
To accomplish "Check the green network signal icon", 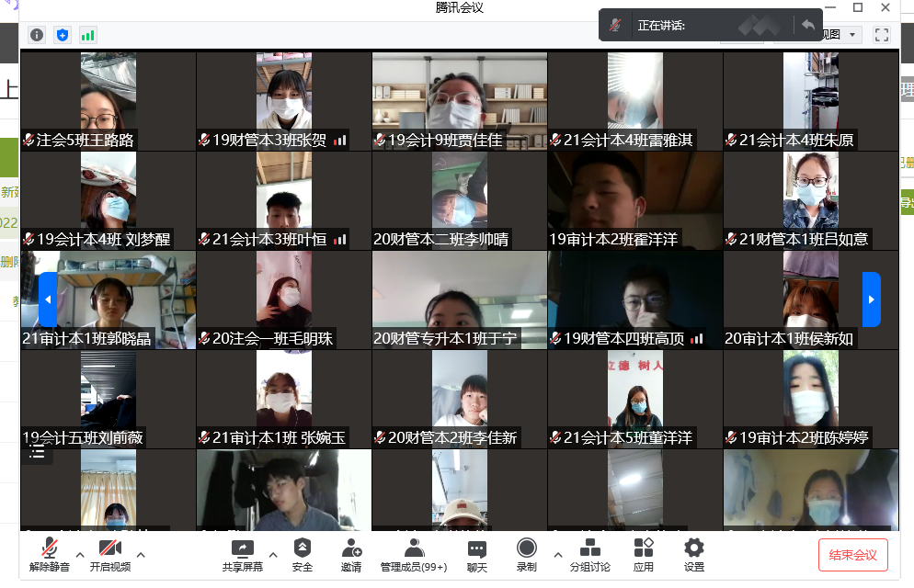I will pos(88,35).
